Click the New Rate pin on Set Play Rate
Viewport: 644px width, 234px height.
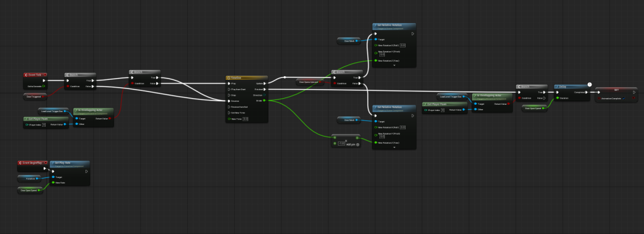click(53, 183)
